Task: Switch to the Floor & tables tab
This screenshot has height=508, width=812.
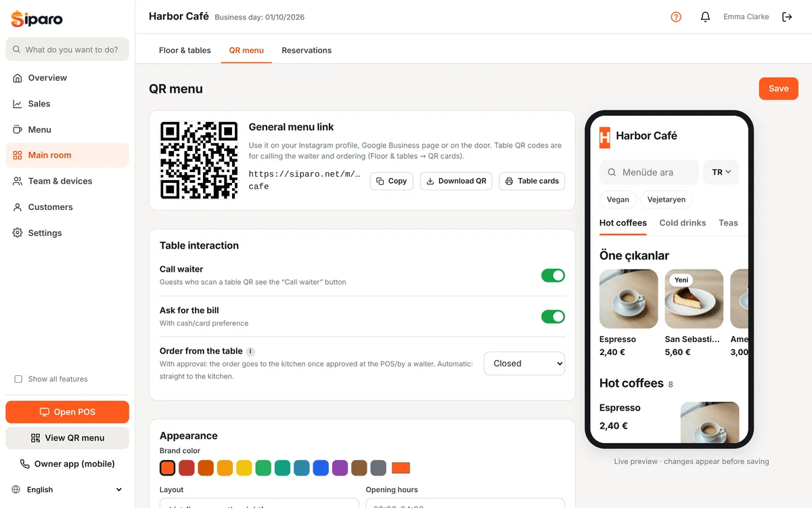Action: coord(185,50)
